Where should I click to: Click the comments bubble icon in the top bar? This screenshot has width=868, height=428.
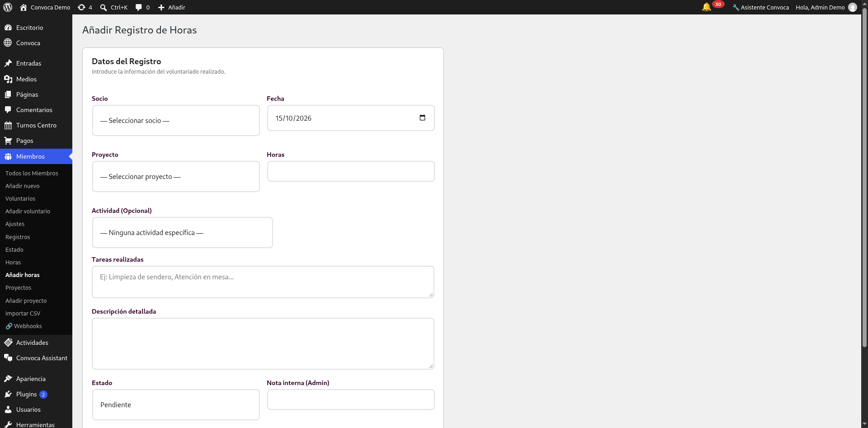point(139,7)
